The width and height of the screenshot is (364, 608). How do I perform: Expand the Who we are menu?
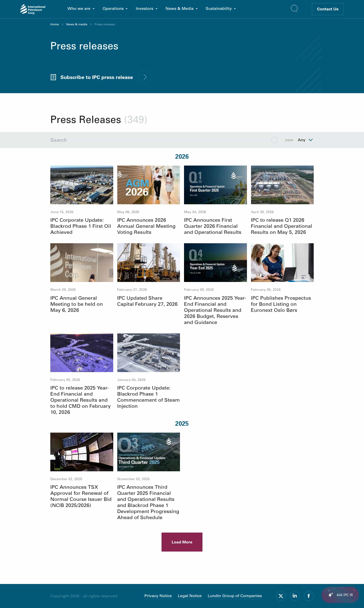click(x=81, y=9)
